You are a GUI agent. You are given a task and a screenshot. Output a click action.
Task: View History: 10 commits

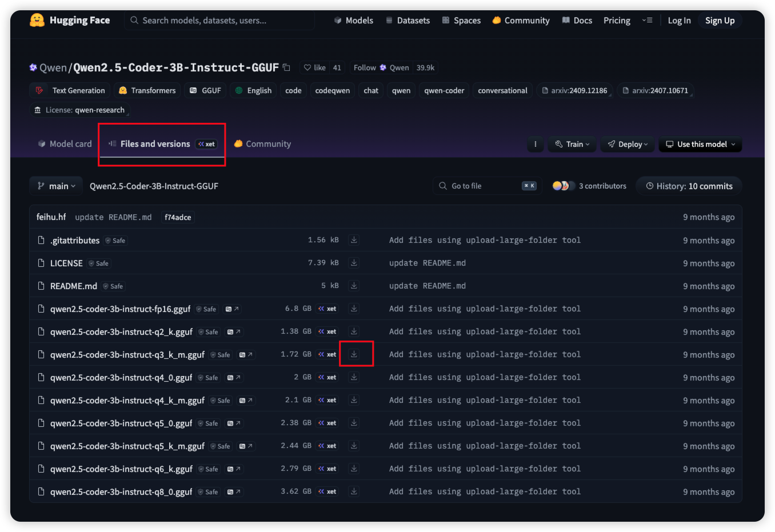click(689, 186)
